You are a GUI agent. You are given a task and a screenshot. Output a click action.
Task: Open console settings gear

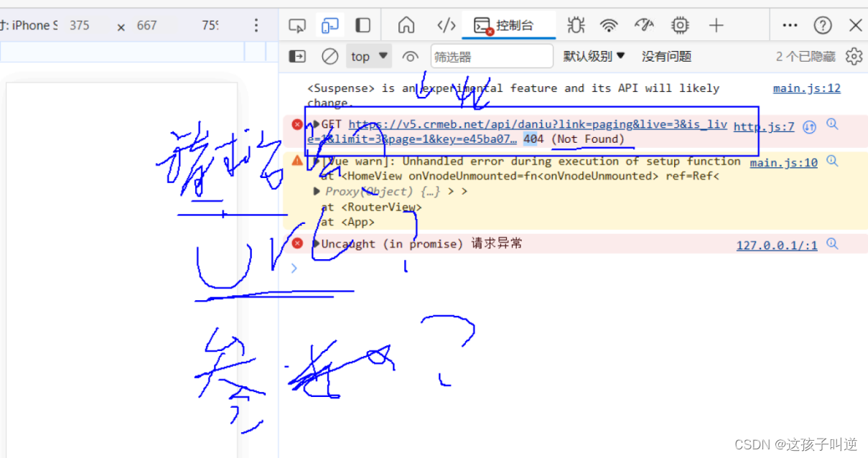(x=853, y=56)
